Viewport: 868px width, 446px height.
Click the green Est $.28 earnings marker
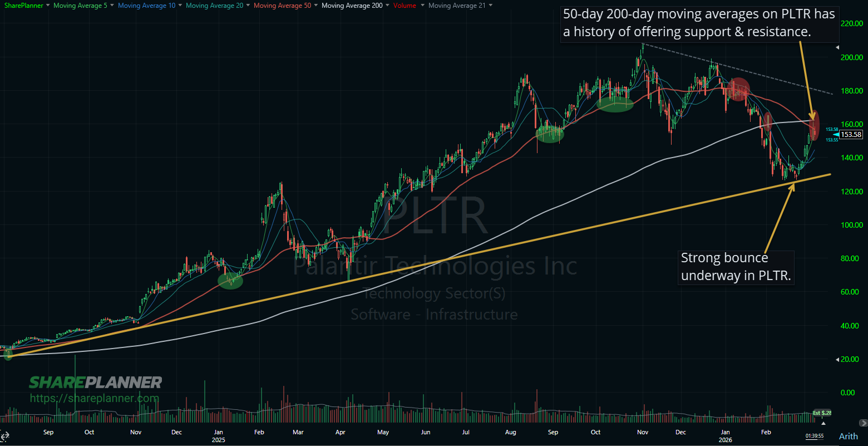pyautogui.click(x=822, y=413)
